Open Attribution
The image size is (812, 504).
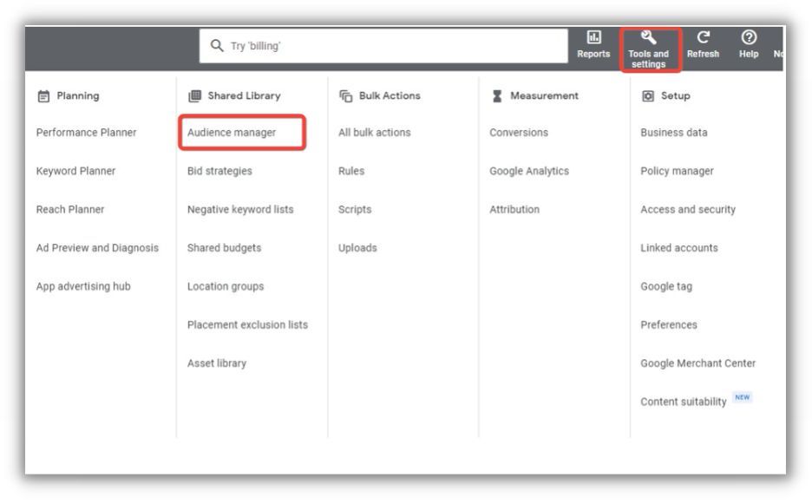[x=514, y=209]
